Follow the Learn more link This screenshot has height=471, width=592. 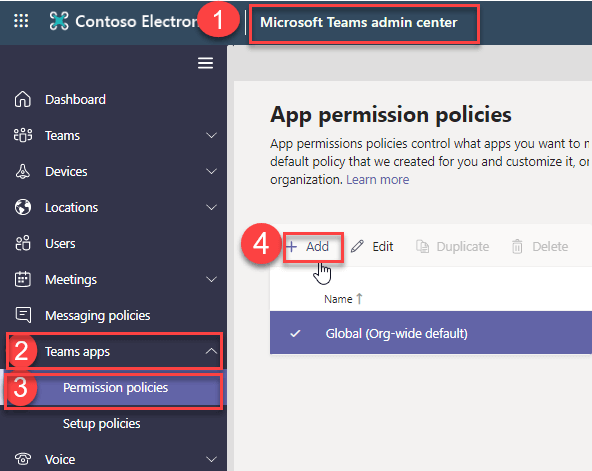point(378,180)
